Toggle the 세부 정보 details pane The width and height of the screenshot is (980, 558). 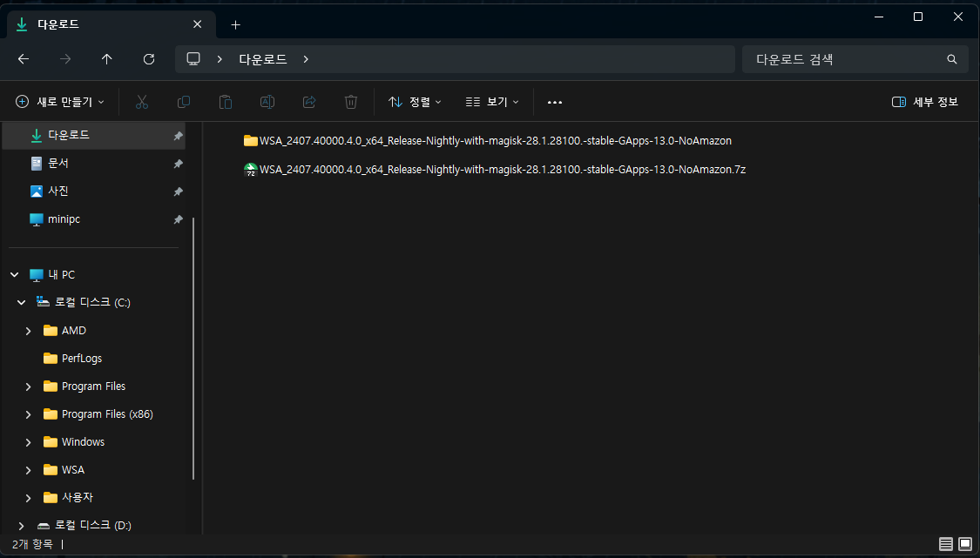click(925, 102)
